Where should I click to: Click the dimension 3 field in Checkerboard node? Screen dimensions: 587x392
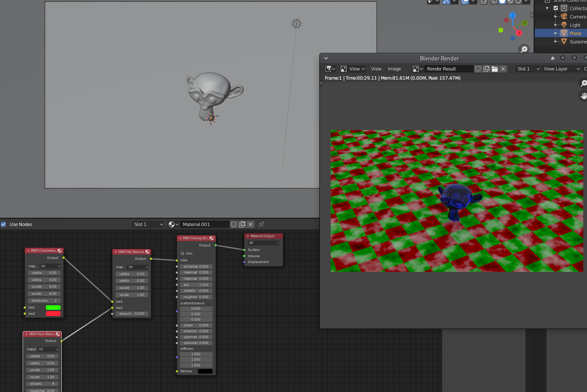pyautogui.click(x=44, y=301)
